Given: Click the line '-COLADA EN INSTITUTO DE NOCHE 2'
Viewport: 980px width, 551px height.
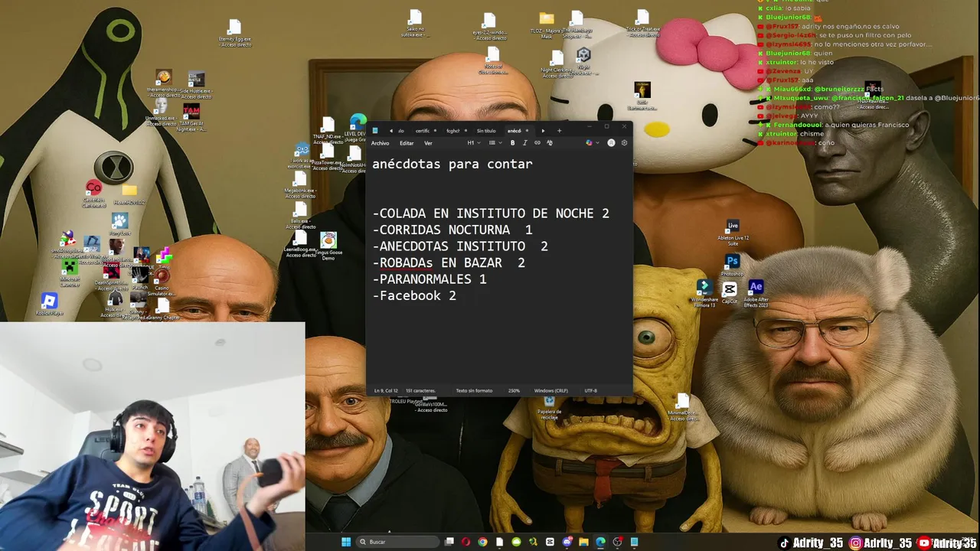Looking at the screenshot, I should [491, 214].
